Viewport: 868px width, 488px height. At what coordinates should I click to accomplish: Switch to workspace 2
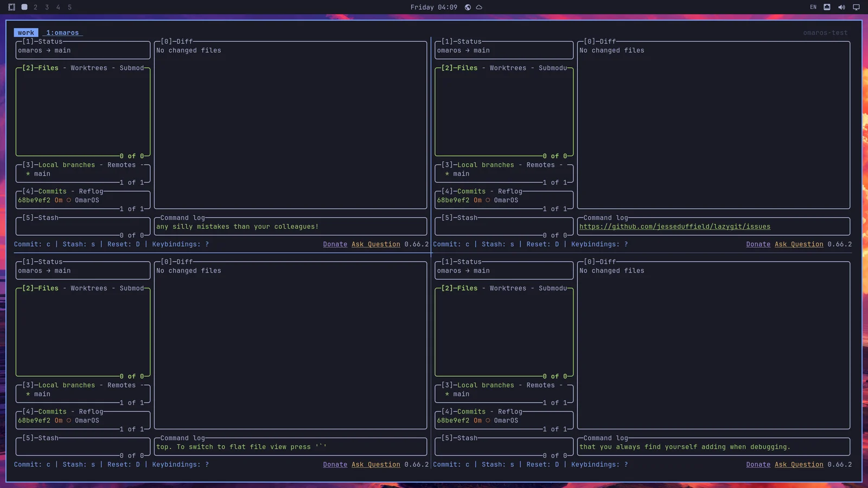(x=36, y=7)
